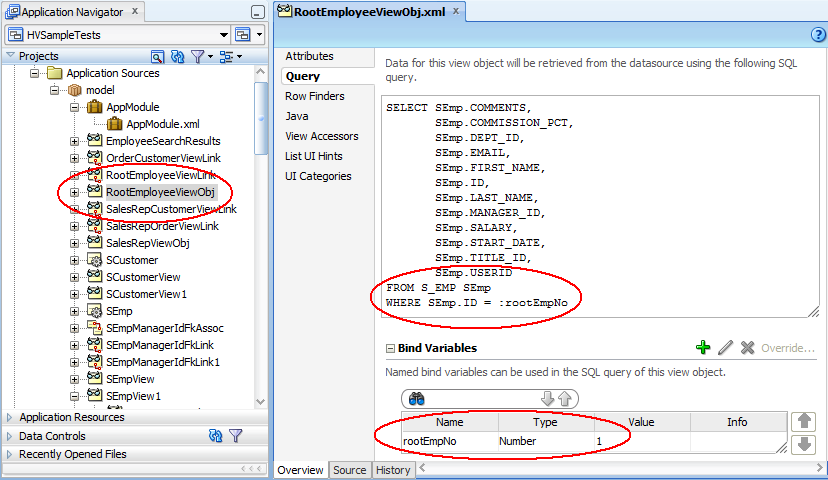
Task: Select SalesRepViewObj in the tree
Action: [x=147, y=243]
